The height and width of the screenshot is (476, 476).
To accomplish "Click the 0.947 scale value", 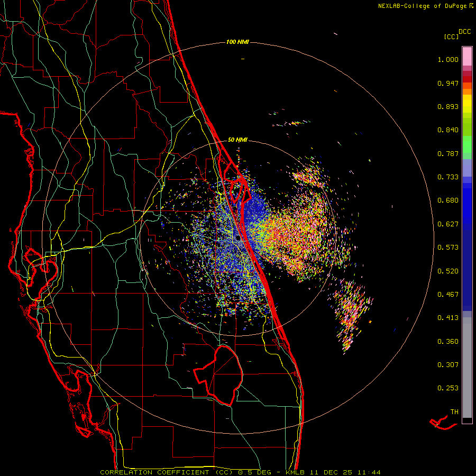I will tap(448, 83).
